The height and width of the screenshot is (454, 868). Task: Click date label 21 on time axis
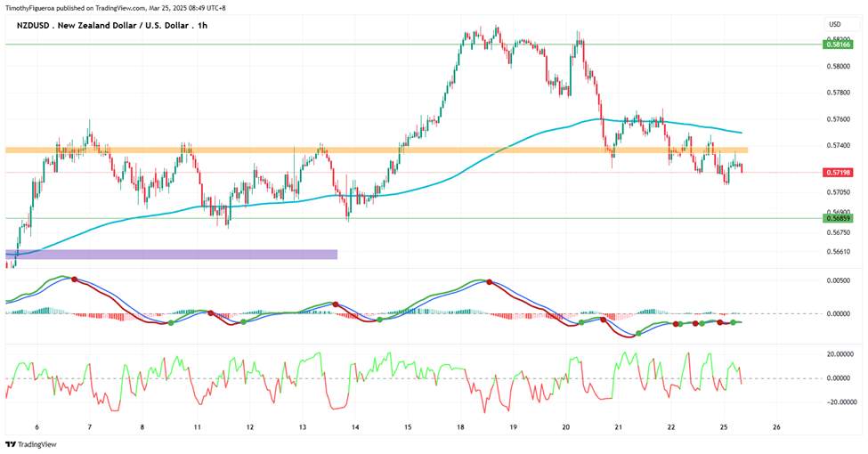tap(619, 427)
